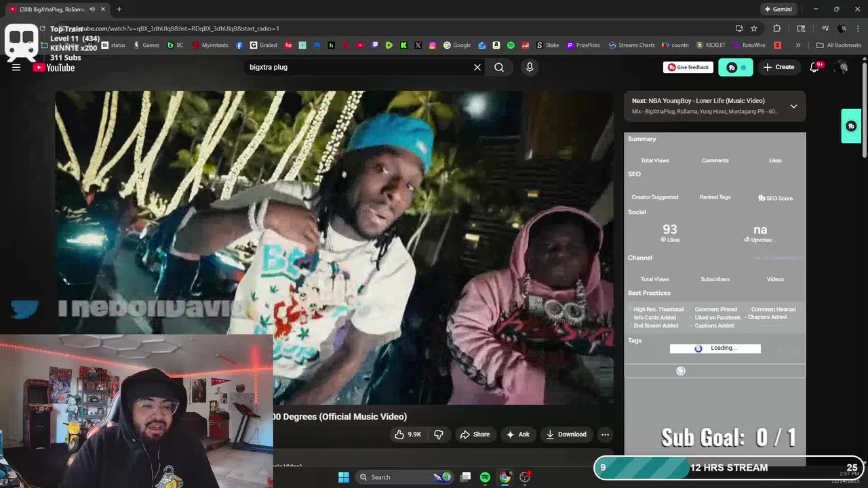The height and width of the screenshot is (488, 868).
Task: Open the Windows Start menu
Action: tap(344, 477)
